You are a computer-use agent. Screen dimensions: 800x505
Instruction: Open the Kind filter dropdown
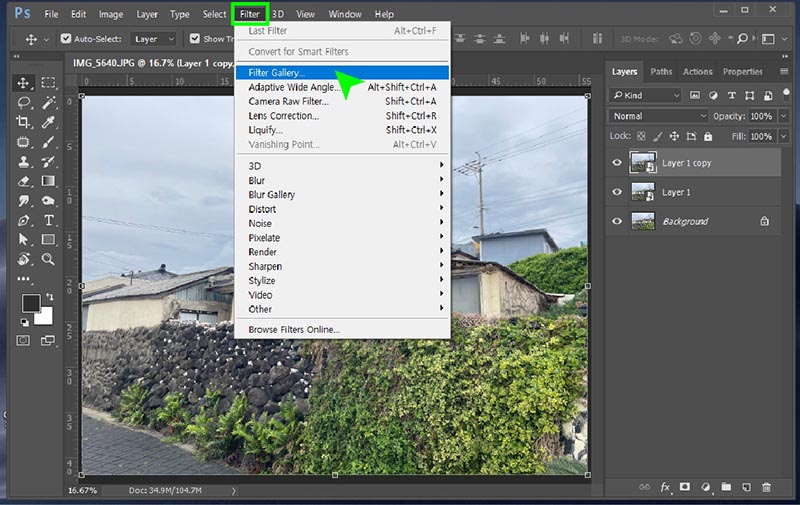tap(645, 95)
